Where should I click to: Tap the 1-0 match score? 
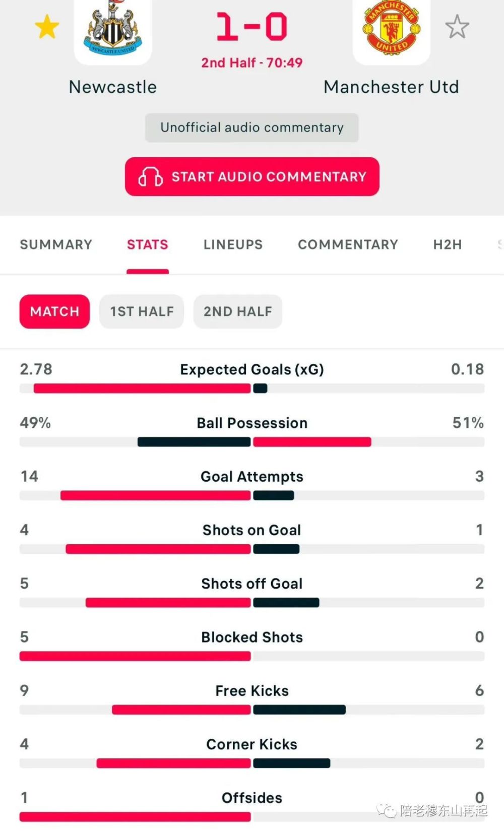point(252,27)
